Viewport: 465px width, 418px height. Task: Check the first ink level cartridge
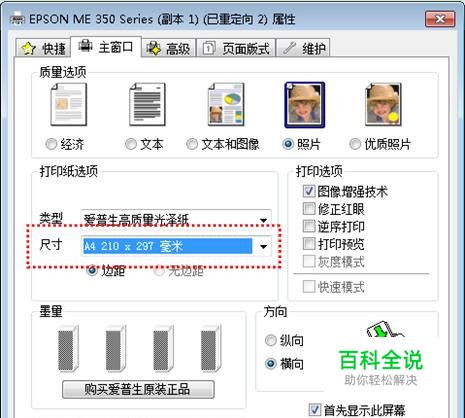point(68,349)
